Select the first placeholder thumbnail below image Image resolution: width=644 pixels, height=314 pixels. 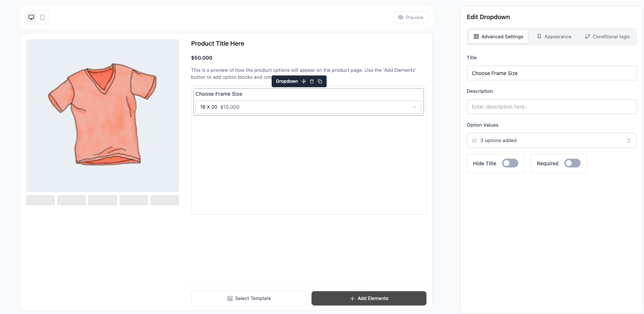tap(41, 200)
